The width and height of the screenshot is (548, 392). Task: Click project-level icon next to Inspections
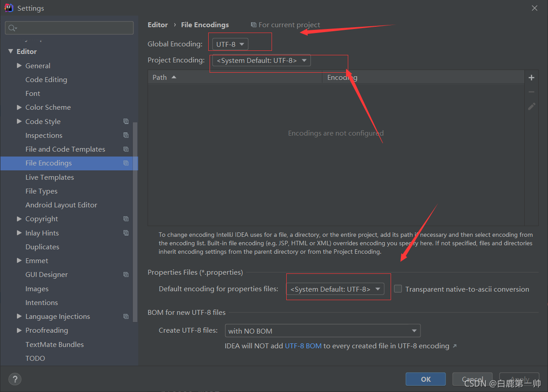point(126,135)
